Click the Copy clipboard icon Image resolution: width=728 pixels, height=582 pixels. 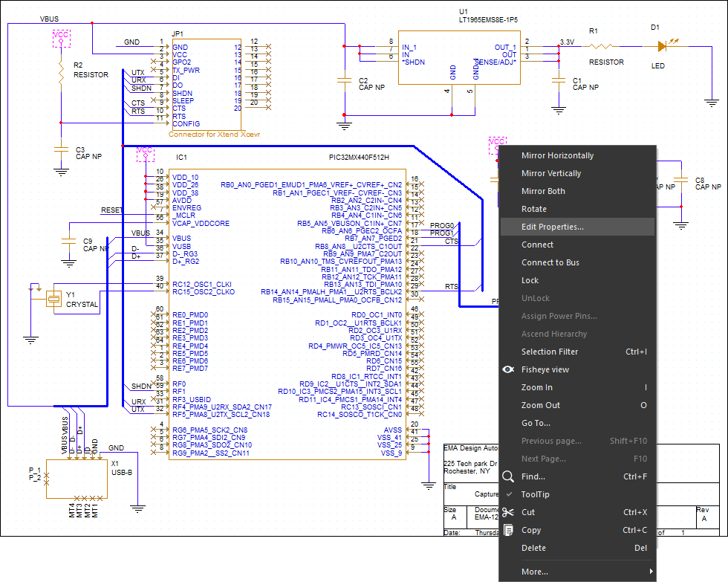(x=508, y=530)
